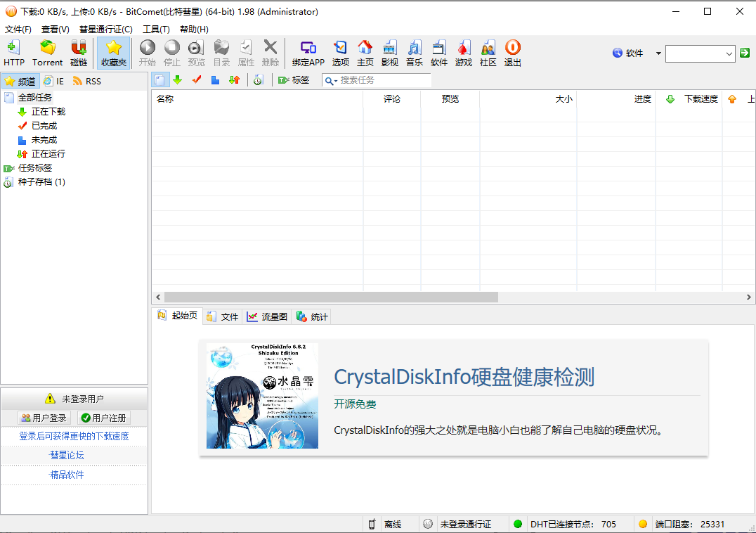The width and height of the screenshot is (756, 533).
Task: Click the 开始 start task icon
Action: (x=147, y=53)
